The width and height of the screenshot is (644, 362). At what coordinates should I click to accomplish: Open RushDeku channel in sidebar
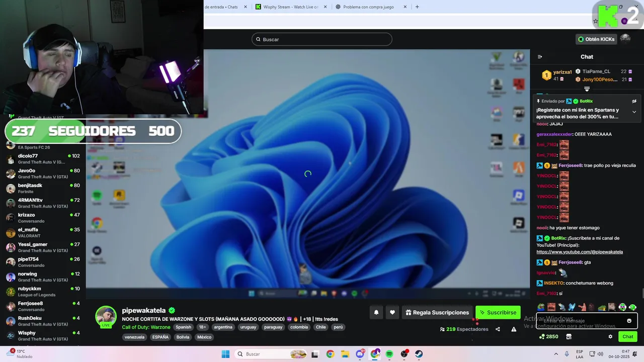click(43, 321)
